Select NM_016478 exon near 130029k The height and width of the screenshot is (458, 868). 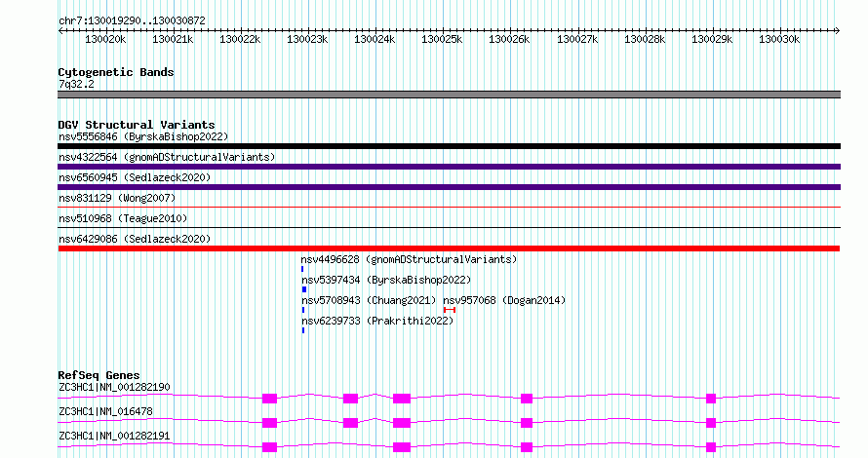tap(711, 423)
